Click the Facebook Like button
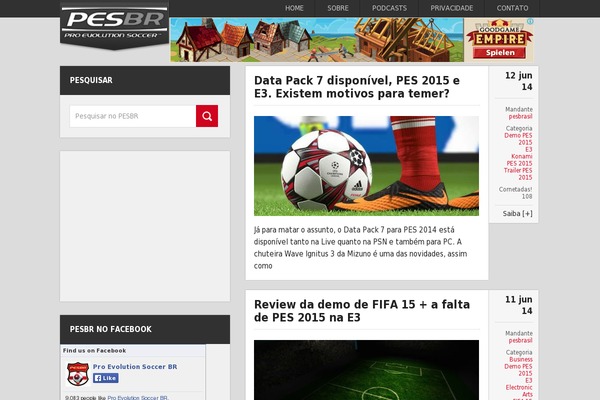Viewport: 600px width, 400px height. pyautogui.click(x=106, y=378)
